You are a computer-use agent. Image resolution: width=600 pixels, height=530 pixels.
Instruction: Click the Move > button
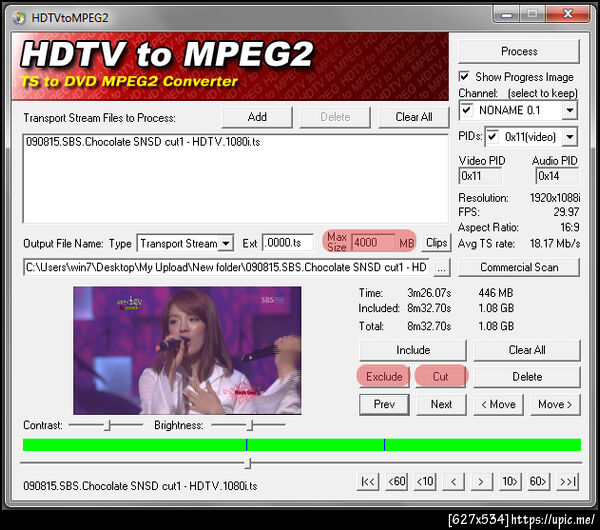tap(555, 404)
